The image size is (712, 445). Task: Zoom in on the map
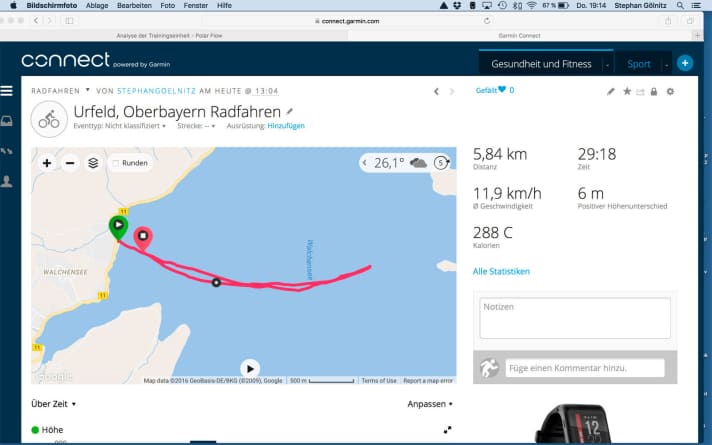(47, 163)
